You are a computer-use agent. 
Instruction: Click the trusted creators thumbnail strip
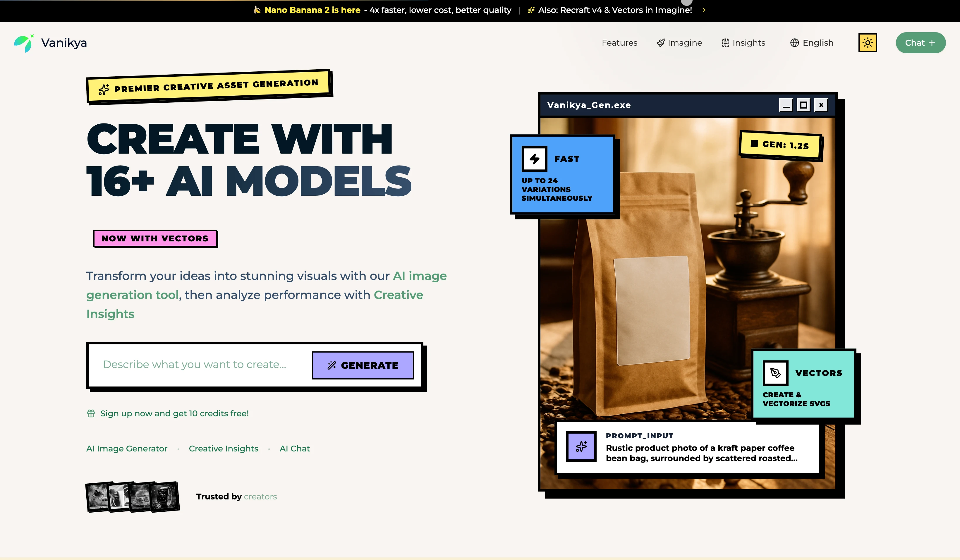133,497
